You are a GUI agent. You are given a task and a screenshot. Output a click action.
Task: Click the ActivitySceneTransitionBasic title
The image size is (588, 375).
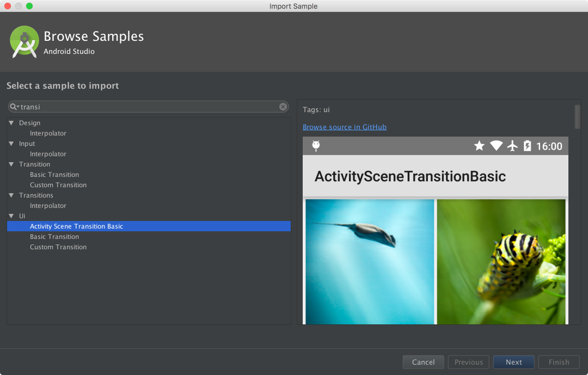pyautogui.click(x=411, y=176)
